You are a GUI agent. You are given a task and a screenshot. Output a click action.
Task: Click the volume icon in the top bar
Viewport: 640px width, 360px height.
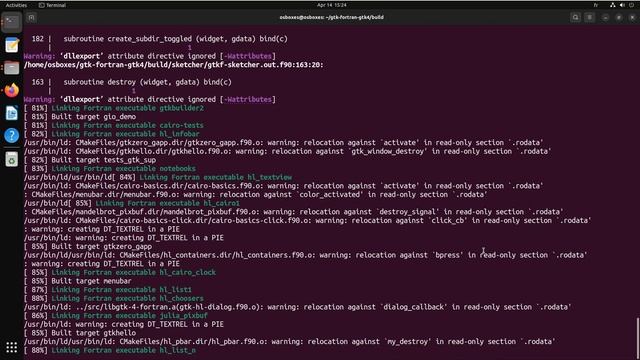click(622, 5)
